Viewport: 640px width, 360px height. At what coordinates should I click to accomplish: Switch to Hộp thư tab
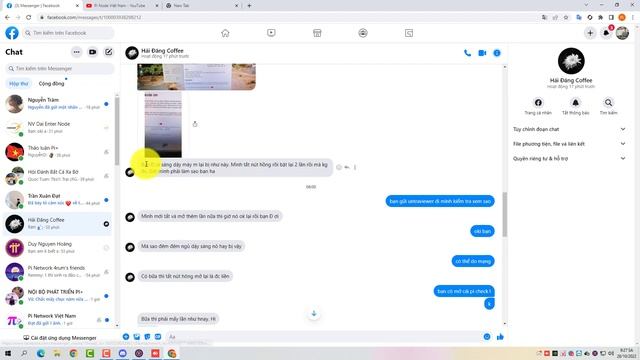(x=19, y=83)
